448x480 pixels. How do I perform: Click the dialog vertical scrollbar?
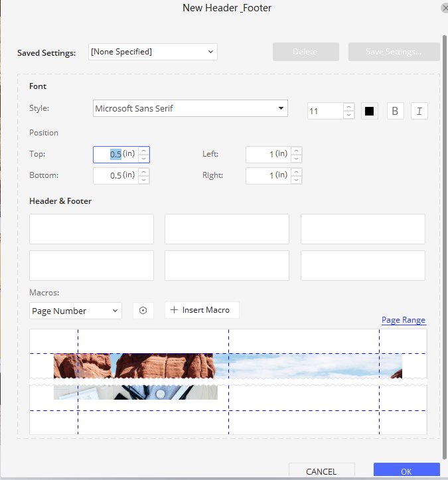[x=445, y=248]
